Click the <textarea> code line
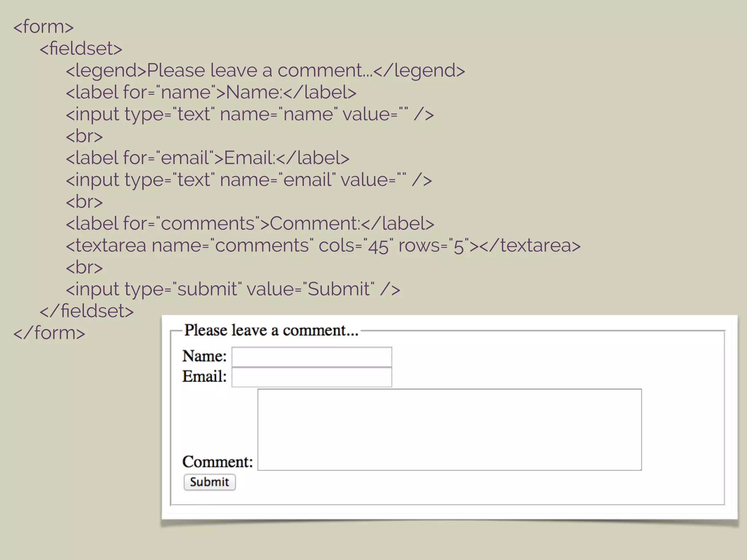747x560 pixels. (323, 245)
